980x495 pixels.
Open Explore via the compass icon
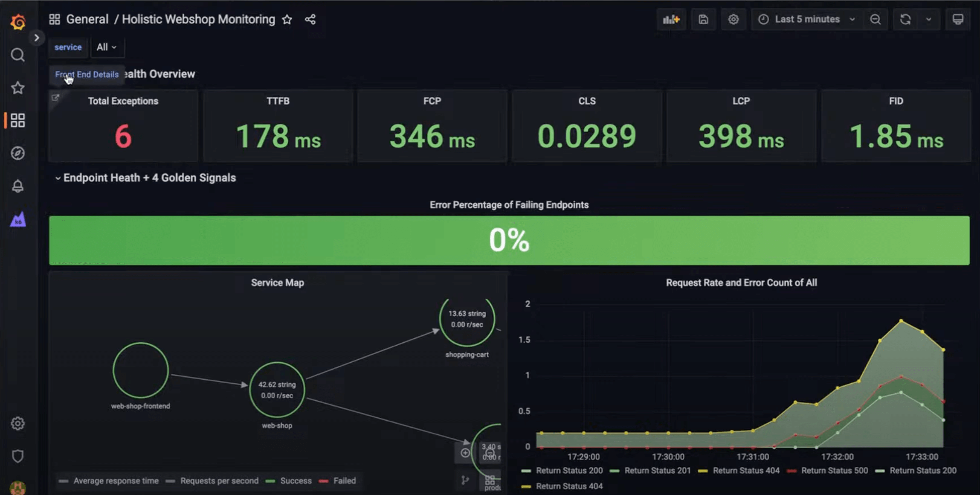(x=17, y=154)
